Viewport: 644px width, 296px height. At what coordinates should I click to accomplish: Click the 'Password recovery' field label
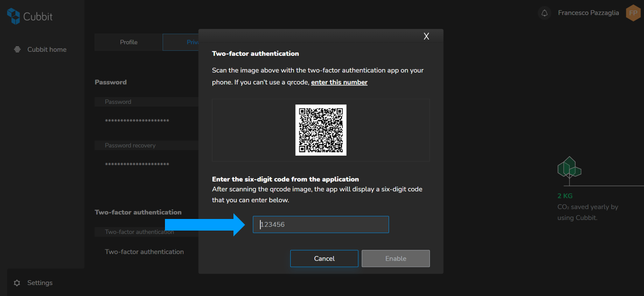pyautogui.click(x=130, y=145)
